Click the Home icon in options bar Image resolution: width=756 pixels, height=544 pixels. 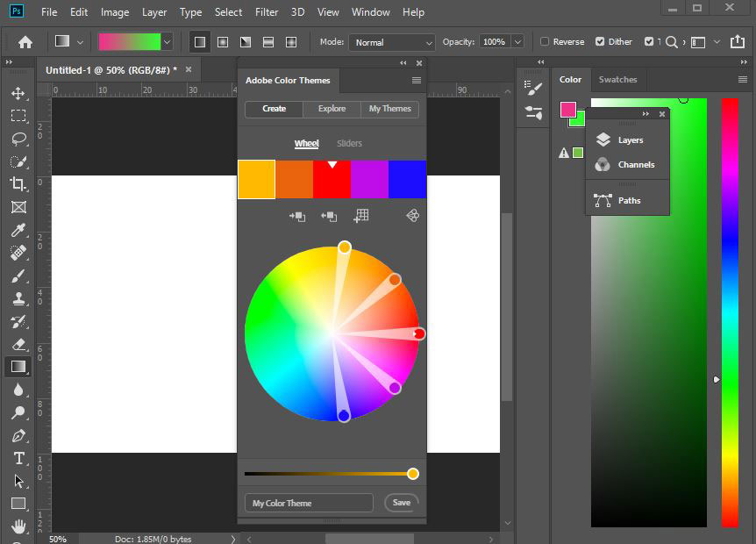[25, 42]
